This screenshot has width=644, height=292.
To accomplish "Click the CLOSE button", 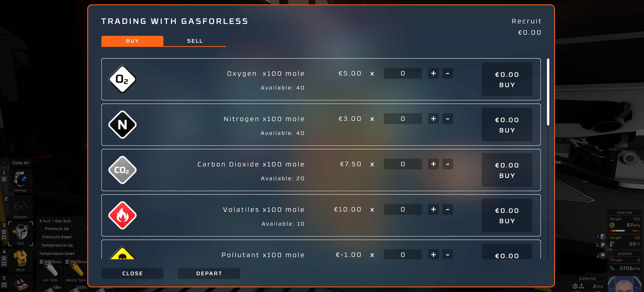I will [132, 273].
